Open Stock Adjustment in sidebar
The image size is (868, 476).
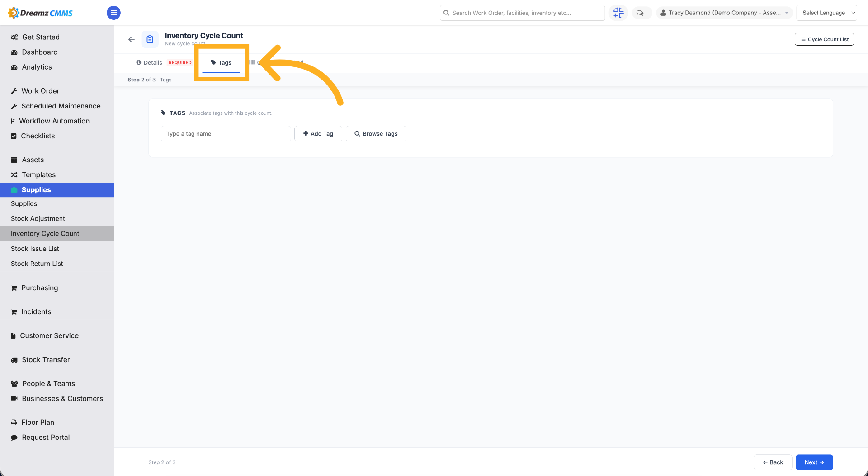tap(38, 219)
